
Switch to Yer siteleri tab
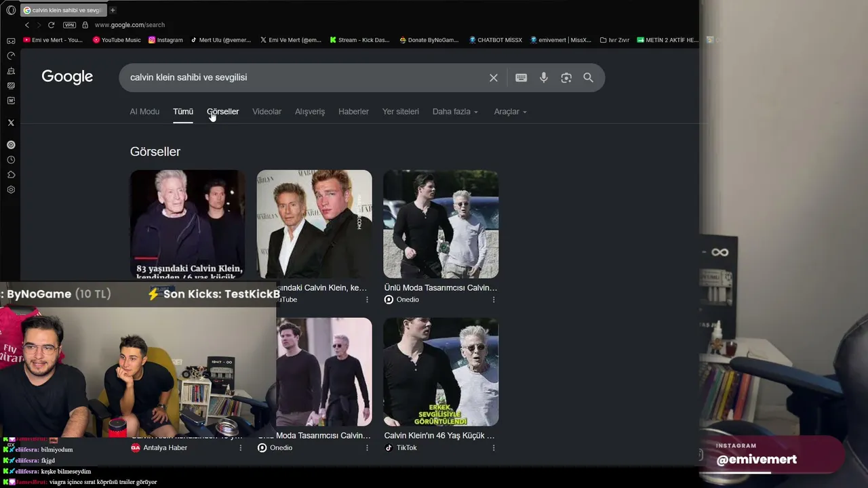point(401,112)
